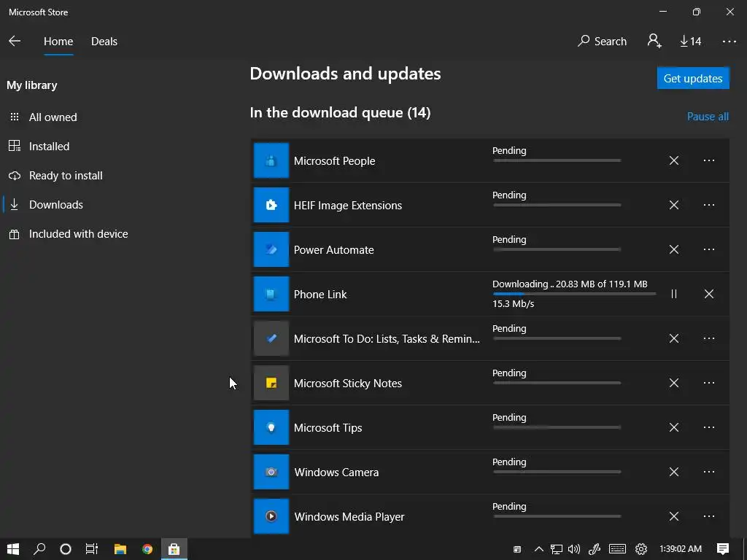The image size is (747, 560).
Task: Click the Microsoft Tips app icon
Action: tap(271, 427)
